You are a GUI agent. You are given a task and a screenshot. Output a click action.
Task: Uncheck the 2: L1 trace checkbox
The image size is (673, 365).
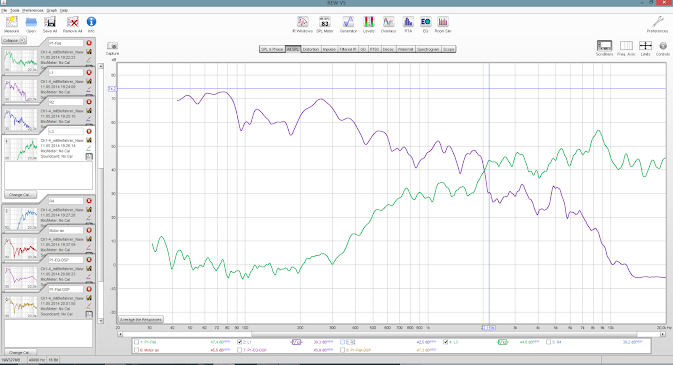[x=239, y=342]
